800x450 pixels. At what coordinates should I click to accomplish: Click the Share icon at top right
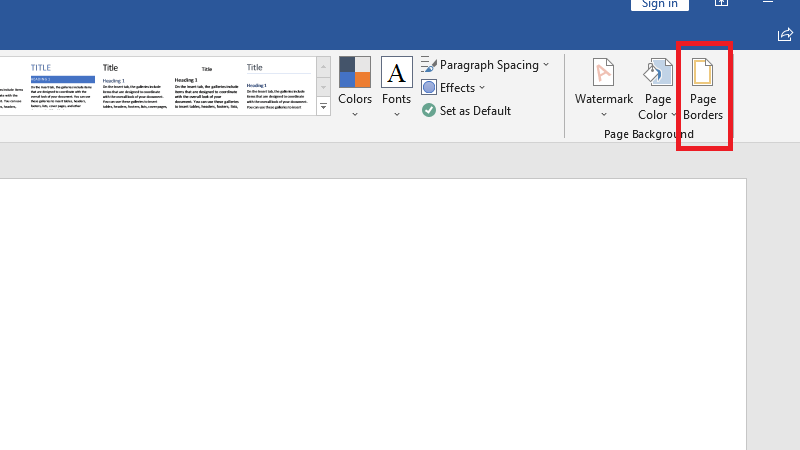785,35
